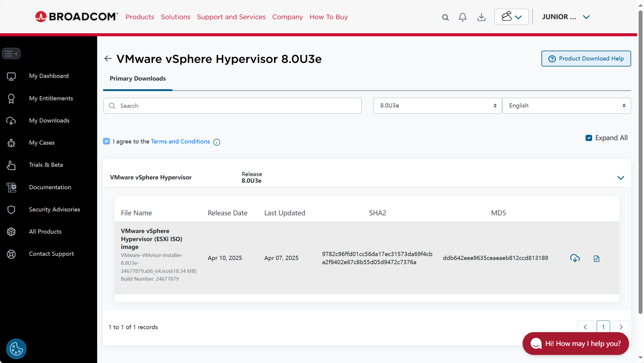The image size is (644, 363).
Task: Toggle the Expand All checkbox
Action: click(589, 138)
